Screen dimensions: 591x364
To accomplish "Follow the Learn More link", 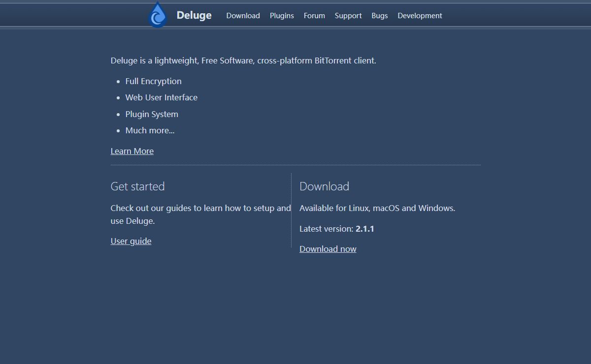I will [x=132, y=151].
